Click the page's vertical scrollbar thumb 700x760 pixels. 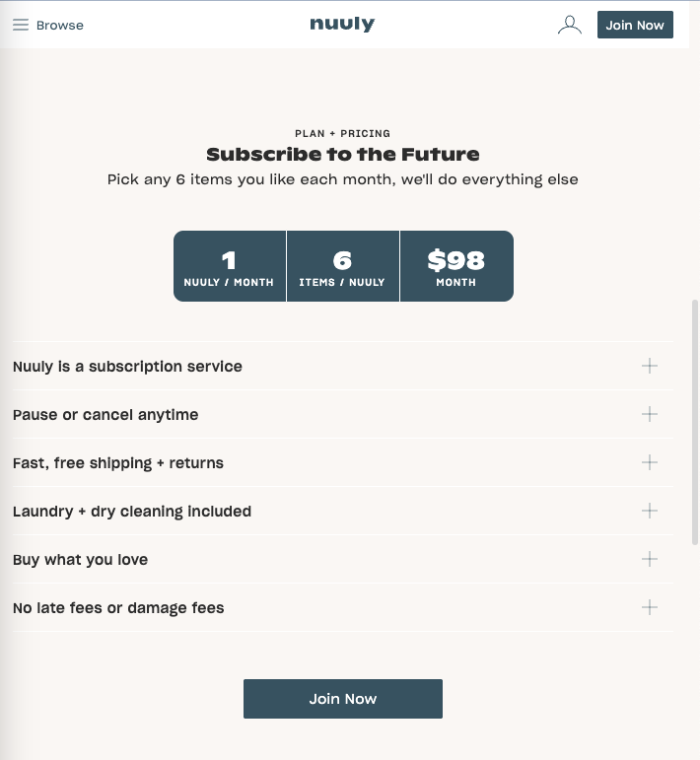(x=695, y=423)
